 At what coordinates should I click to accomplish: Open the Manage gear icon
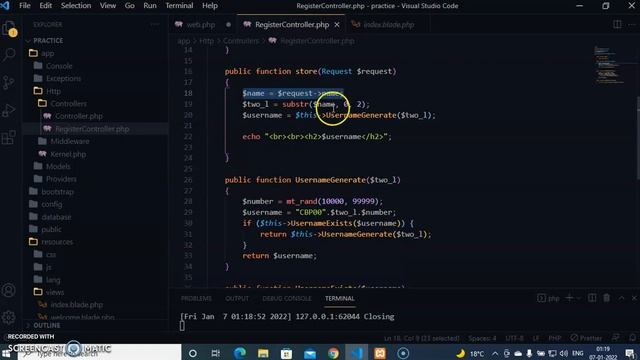[x=9, y=317]
